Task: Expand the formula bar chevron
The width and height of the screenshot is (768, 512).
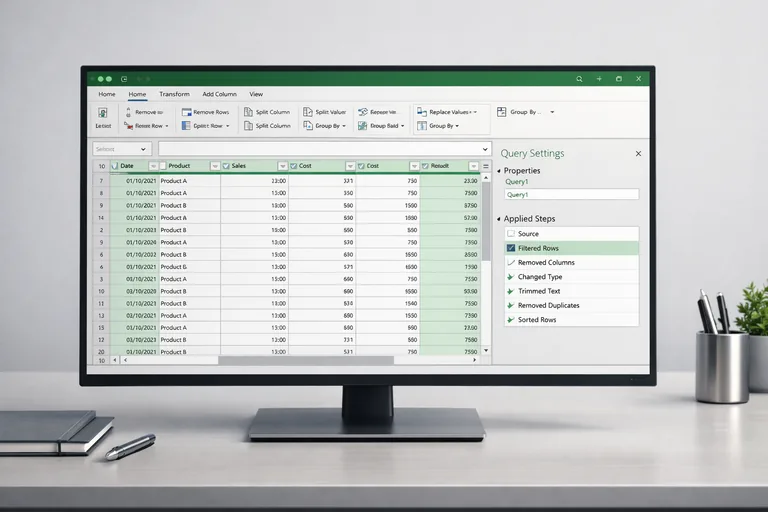Action: (x=485, y=149)
